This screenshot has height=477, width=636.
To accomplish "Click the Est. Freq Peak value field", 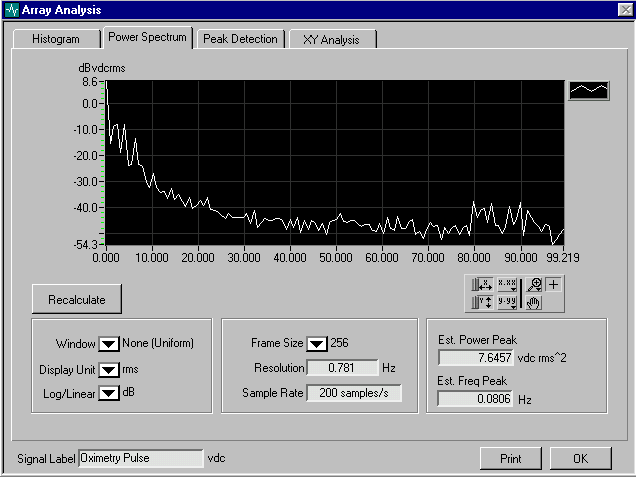I will 475,398.
